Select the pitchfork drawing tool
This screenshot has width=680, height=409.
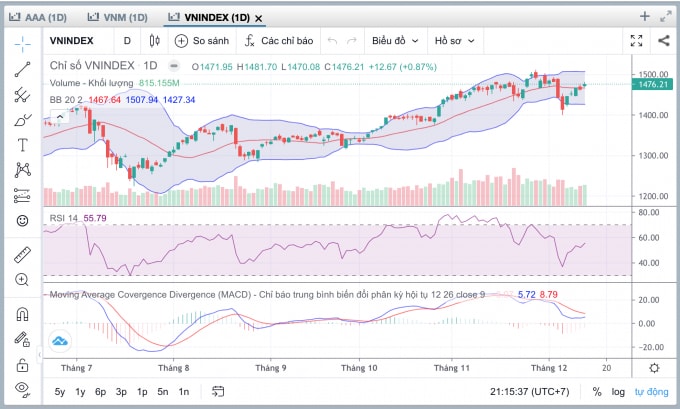22,95
